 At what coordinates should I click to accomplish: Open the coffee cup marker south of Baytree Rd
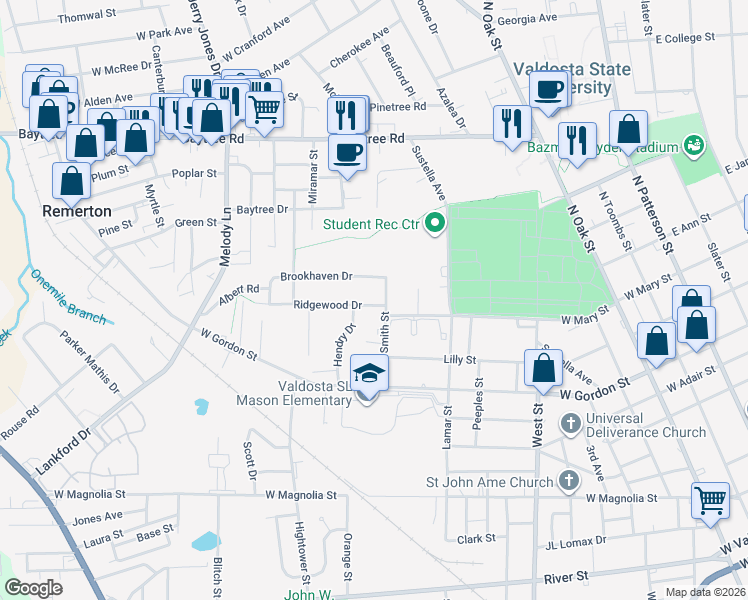pyautogui.click(x=347, y=155)
